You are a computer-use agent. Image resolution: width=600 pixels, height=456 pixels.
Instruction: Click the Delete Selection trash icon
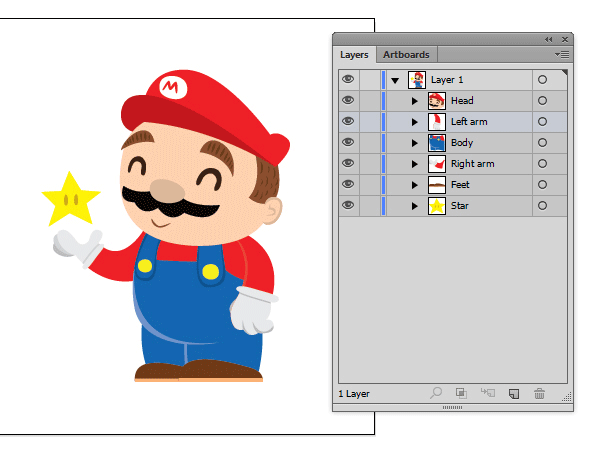coord(540,394)
